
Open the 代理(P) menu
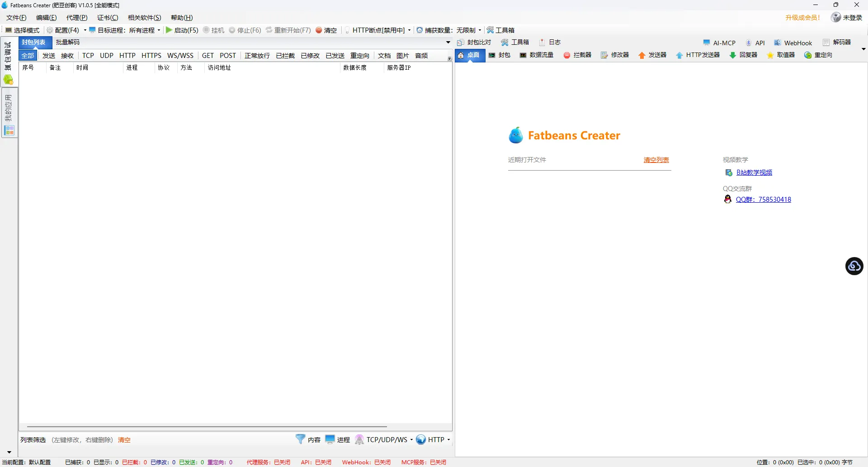[x=77, y=18]
